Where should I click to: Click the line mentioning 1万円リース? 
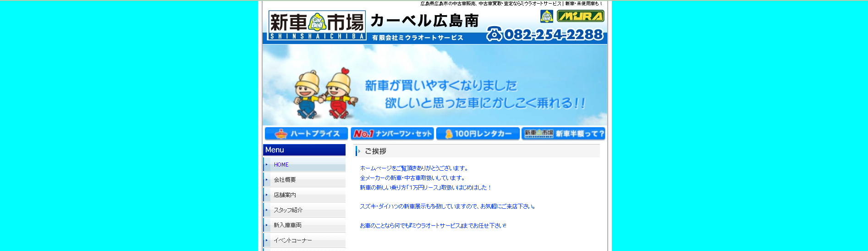pos(426,188)
